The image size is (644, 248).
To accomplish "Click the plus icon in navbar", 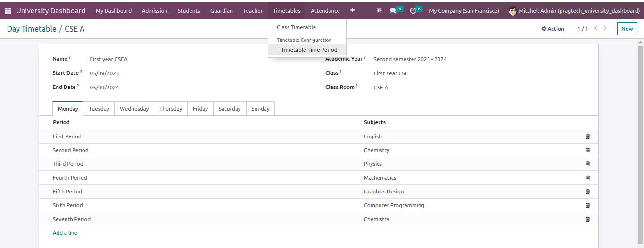I will tap(352, 10).
